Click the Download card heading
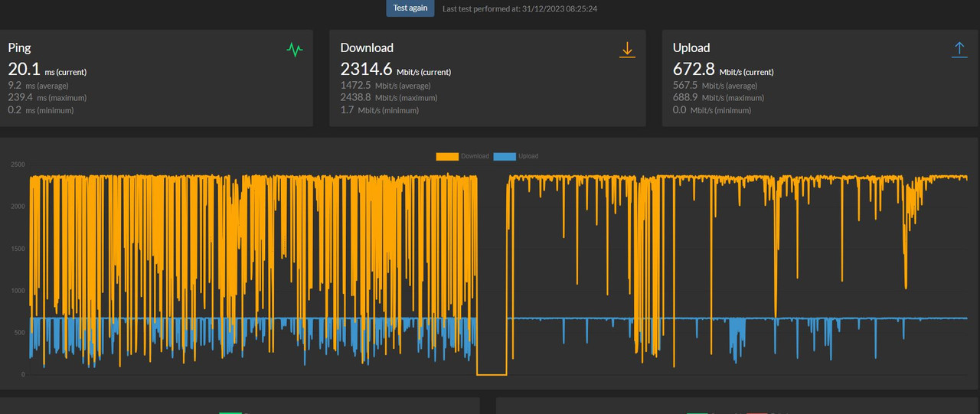980x414 pixels. 367,47
